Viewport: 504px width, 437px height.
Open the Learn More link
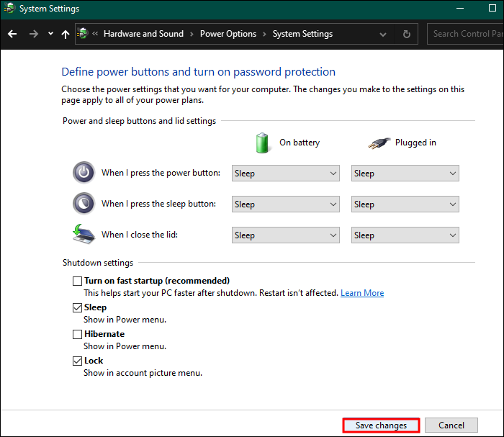click(x=362, y=293)
